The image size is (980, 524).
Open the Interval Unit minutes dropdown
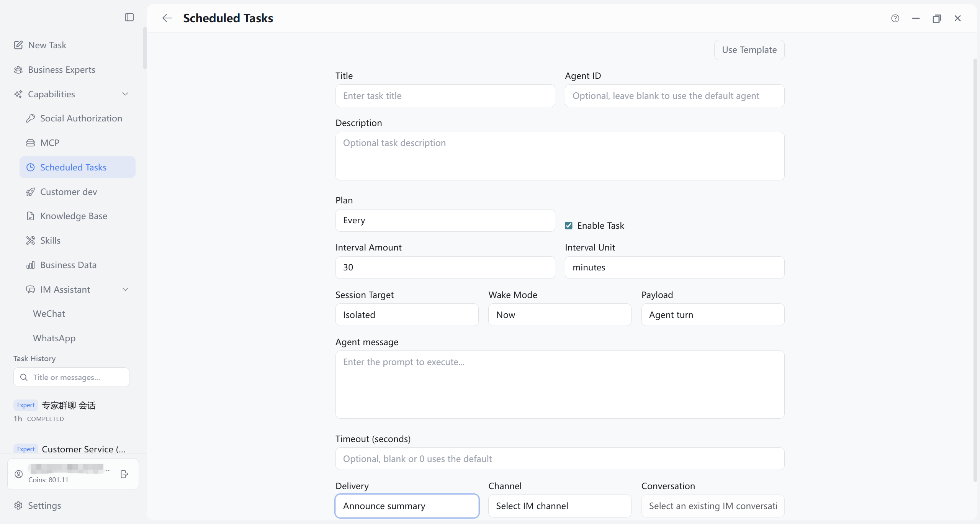click(674, 267)
